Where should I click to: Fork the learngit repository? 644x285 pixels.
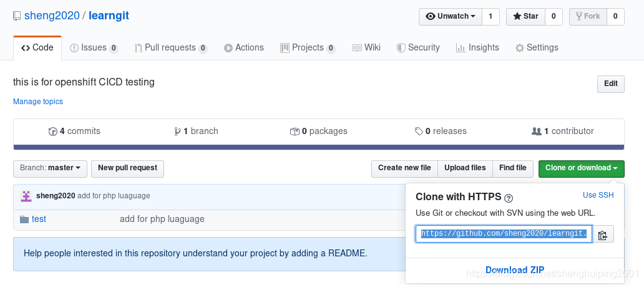pyautogui.click(x=588, y=17)
